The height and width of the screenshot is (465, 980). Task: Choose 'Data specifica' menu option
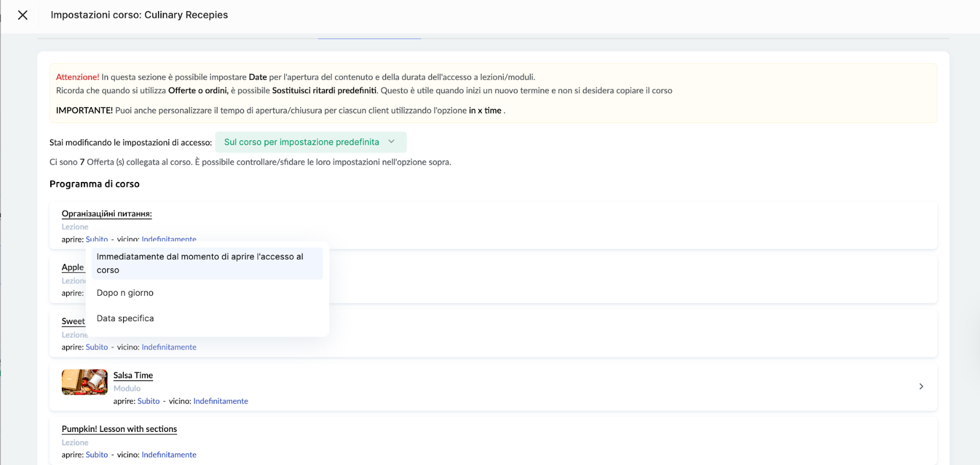(125, 319)
